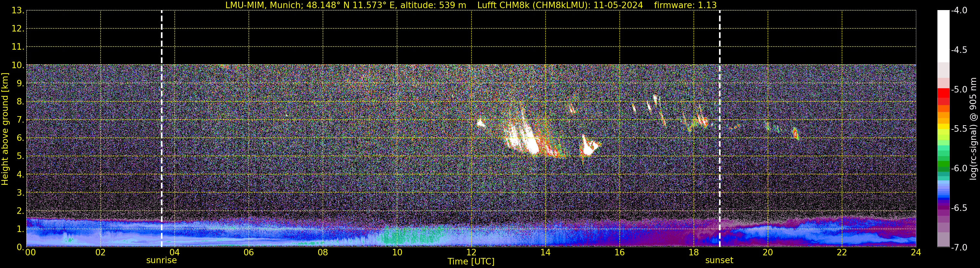
Task: Click the 'sunset' label under the axis
Action: 719,260
